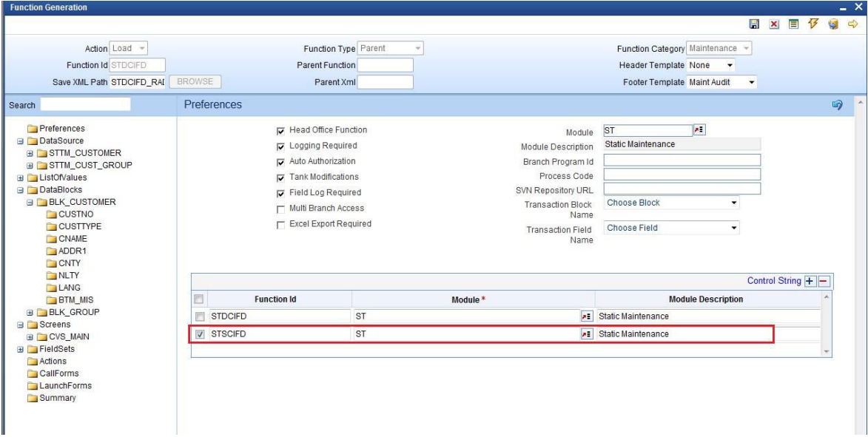Click the Control String link
Image resolution: width=868 pixels, height=437 pixels.
(774, 281)
